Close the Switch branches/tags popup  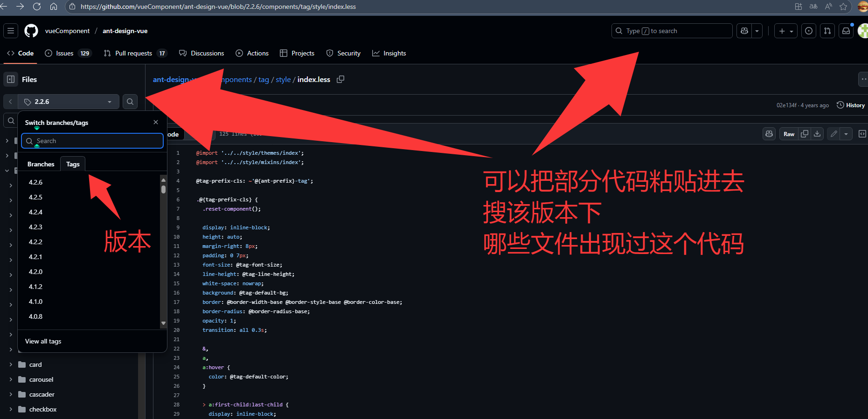point(156,122)
